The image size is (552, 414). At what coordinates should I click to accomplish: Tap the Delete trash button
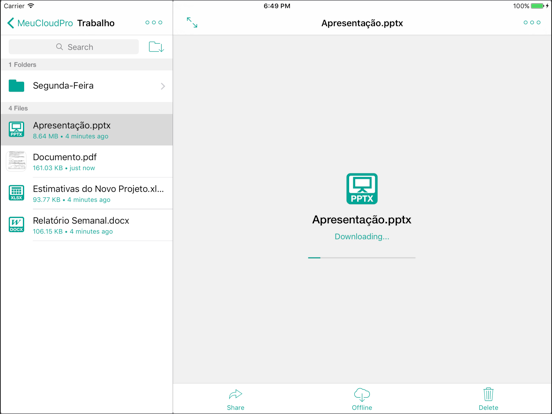(488, 399)
